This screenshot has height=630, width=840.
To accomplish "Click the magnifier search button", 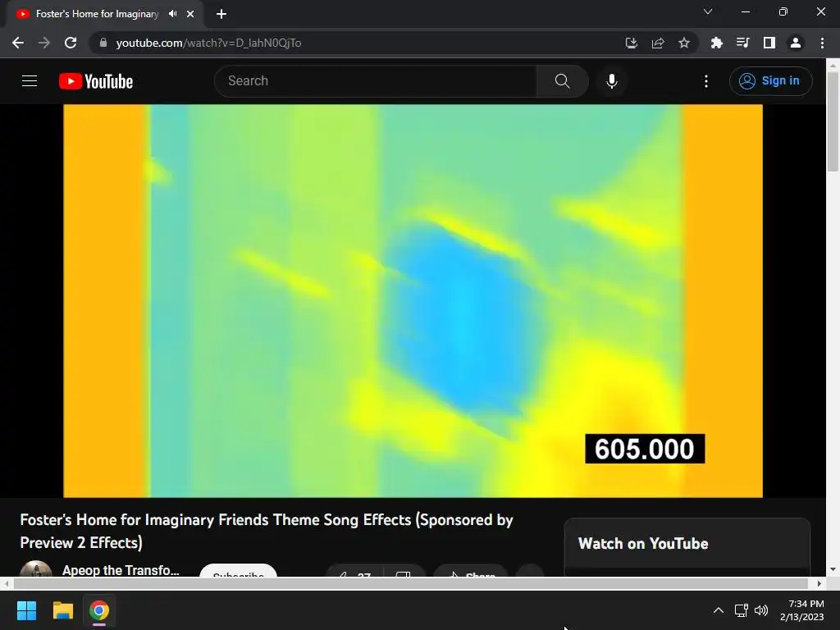I will [562, 81].
